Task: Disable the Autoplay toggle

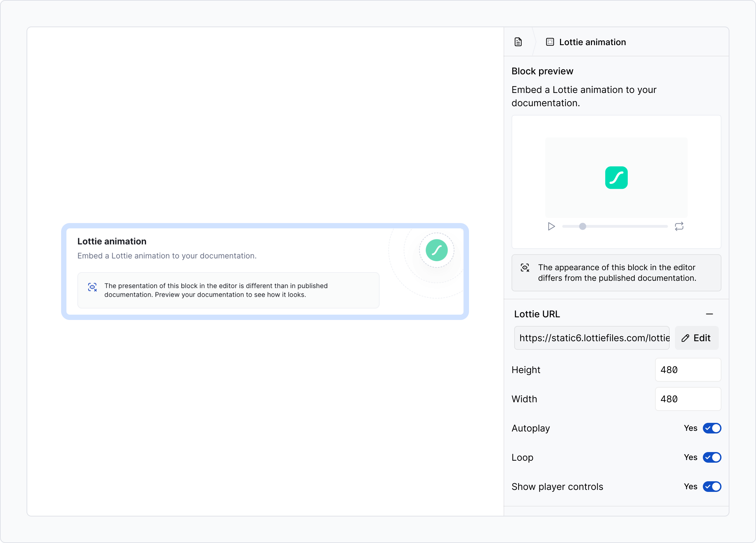Action: click(712, 428)
